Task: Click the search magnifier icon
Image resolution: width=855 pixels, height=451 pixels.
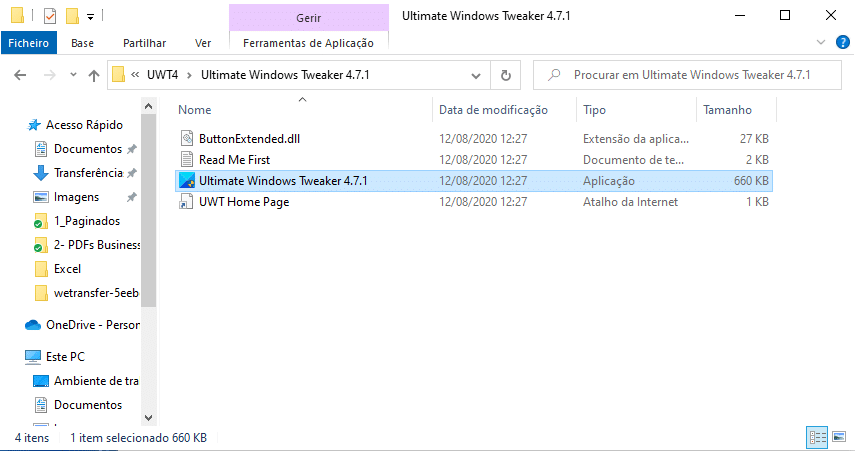Action: tap(554, 75)
